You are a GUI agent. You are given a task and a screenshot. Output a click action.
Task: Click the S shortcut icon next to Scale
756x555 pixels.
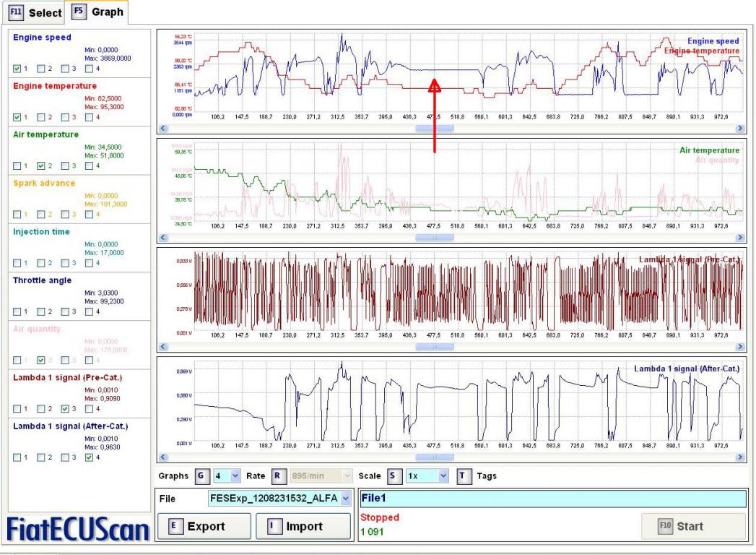point(394,476)
